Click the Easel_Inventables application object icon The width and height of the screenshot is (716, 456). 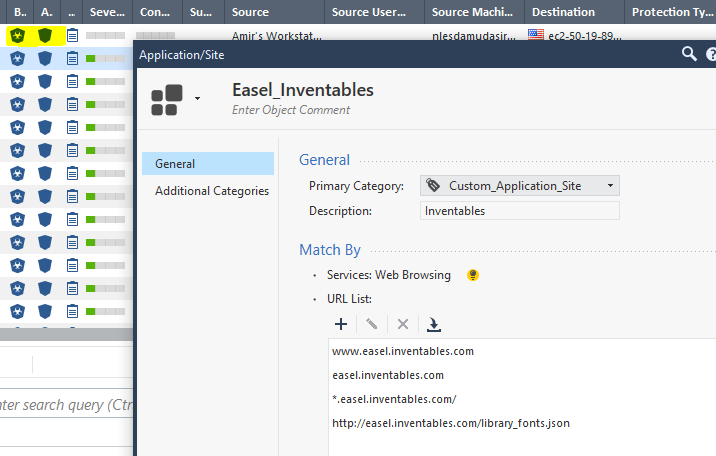pos(167,100)
